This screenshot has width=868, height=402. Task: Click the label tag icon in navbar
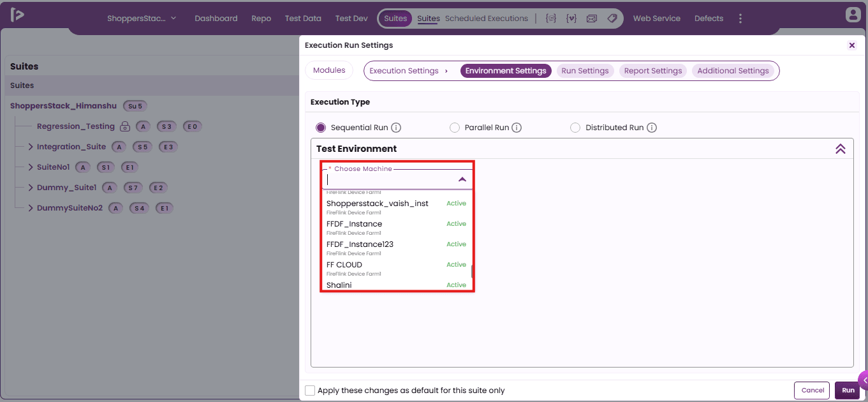pos(612,19)
